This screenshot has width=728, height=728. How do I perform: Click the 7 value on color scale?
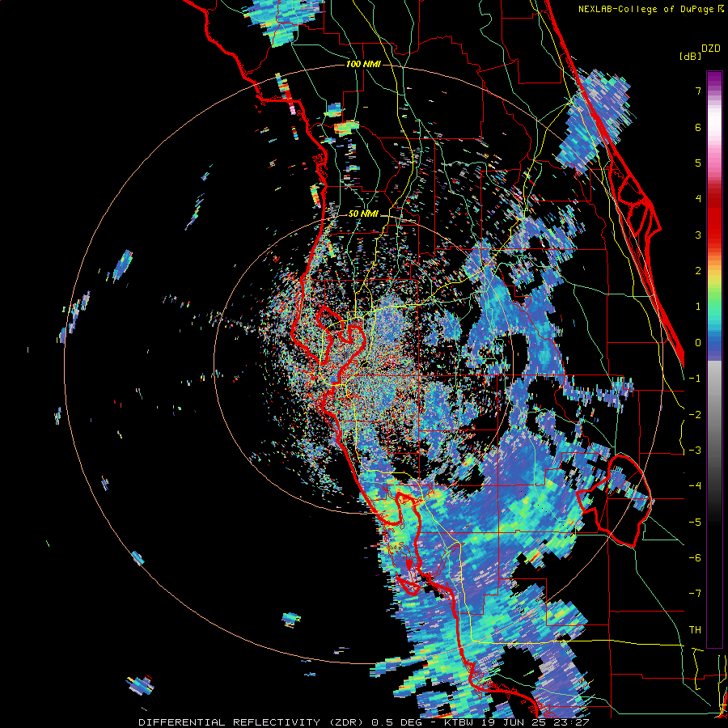698,91
